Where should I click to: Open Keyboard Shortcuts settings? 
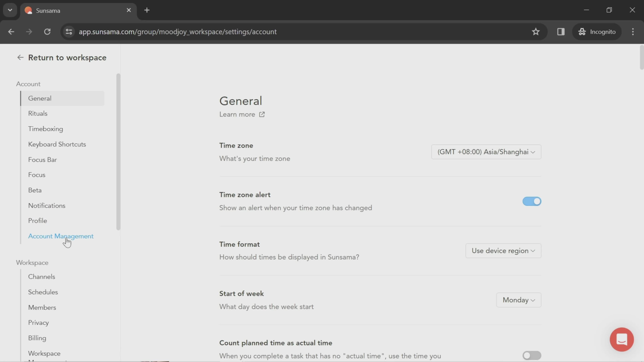[x=57, y=144]
